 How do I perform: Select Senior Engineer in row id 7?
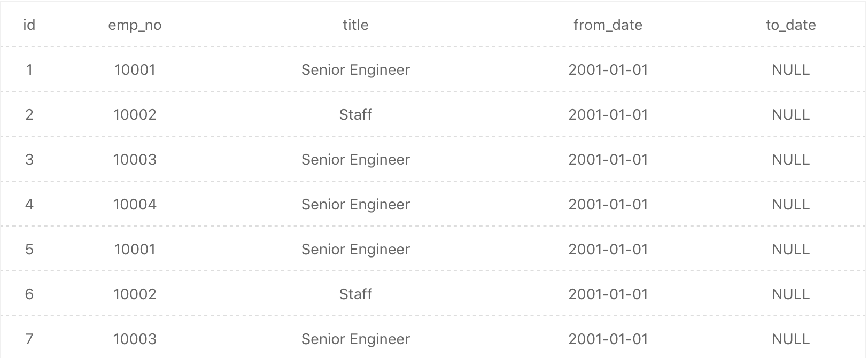pyautogui.click(x=355, y=339)
